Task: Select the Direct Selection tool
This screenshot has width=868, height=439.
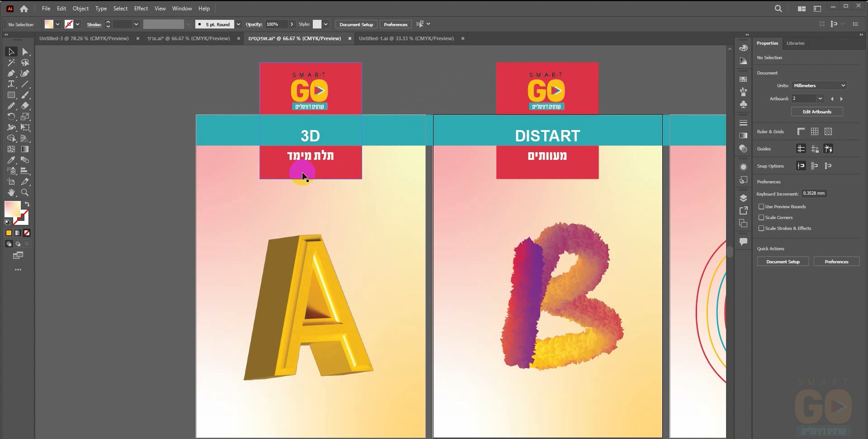Action: [x=25, y=52]
